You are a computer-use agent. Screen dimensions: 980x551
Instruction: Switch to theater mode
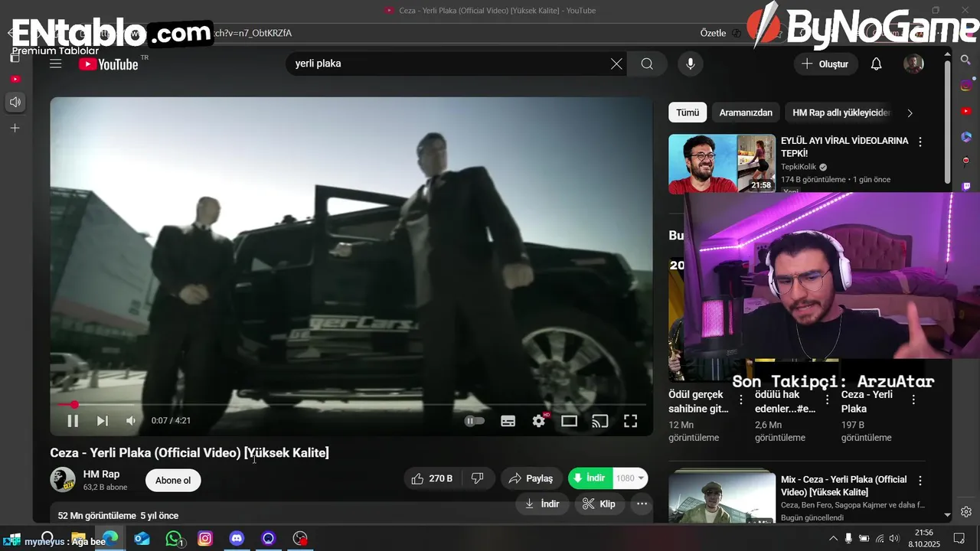(x=569, y=421)
